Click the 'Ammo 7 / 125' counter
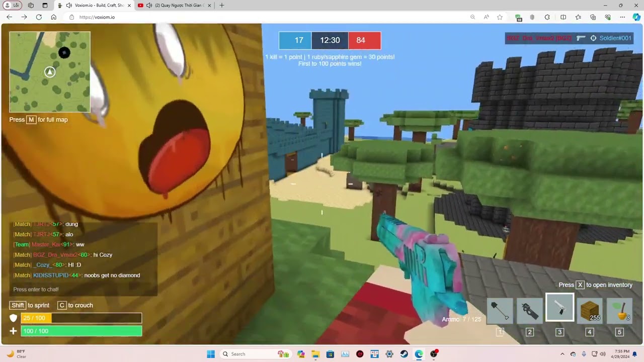This screenshot has width=644, height=362. 461,319
